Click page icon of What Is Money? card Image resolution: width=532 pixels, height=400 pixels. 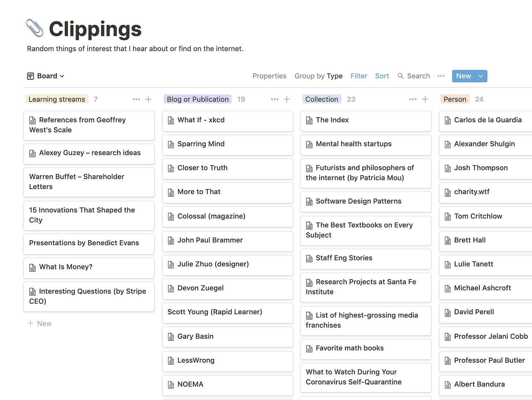coord(33,268)
